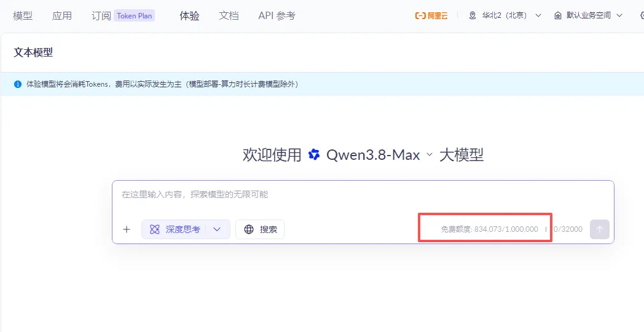
Task: Click the 0/32000 character counter
Action: point(568,229)
